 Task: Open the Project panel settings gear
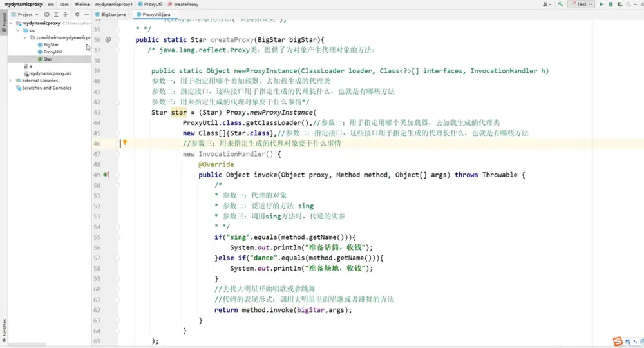tap(77, 14)
